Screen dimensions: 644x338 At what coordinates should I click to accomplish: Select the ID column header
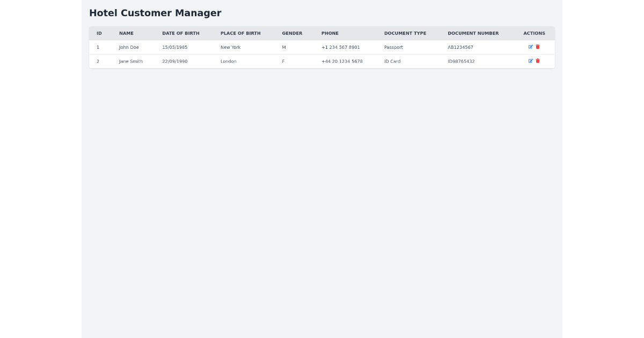pos(99,33)
